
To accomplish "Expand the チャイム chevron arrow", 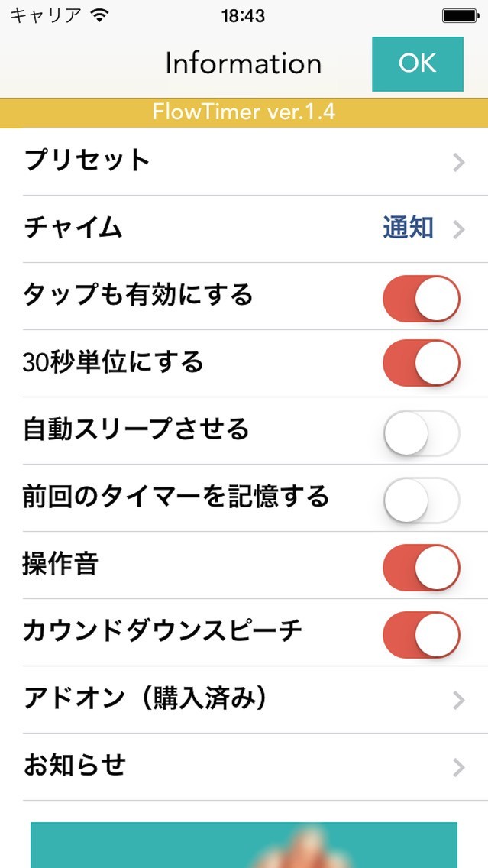I will (458, 229).
